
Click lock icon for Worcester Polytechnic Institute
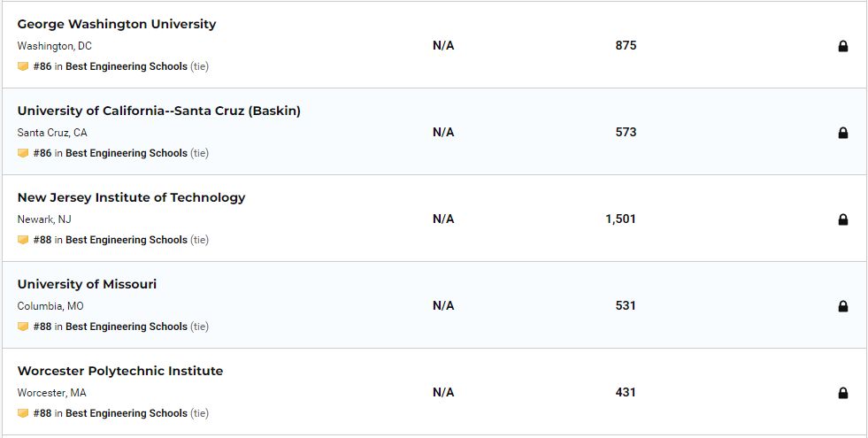[x=842, y=393]
